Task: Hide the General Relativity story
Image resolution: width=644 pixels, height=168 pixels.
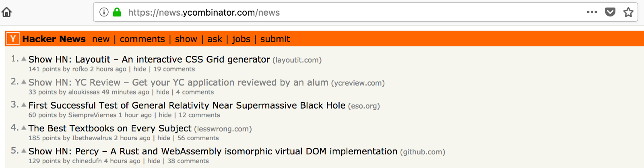Action: 165,115
